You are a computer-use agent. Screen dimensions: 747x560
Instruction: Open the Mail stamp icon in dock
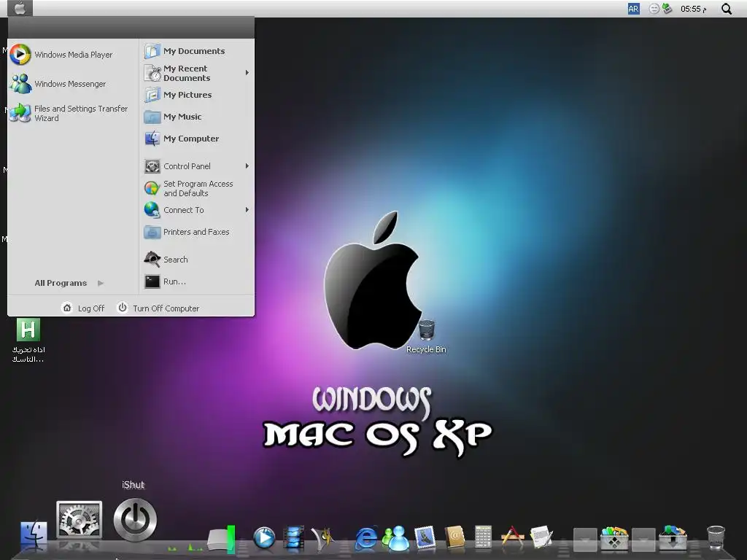pyautogui.click(x=425, y=538)
